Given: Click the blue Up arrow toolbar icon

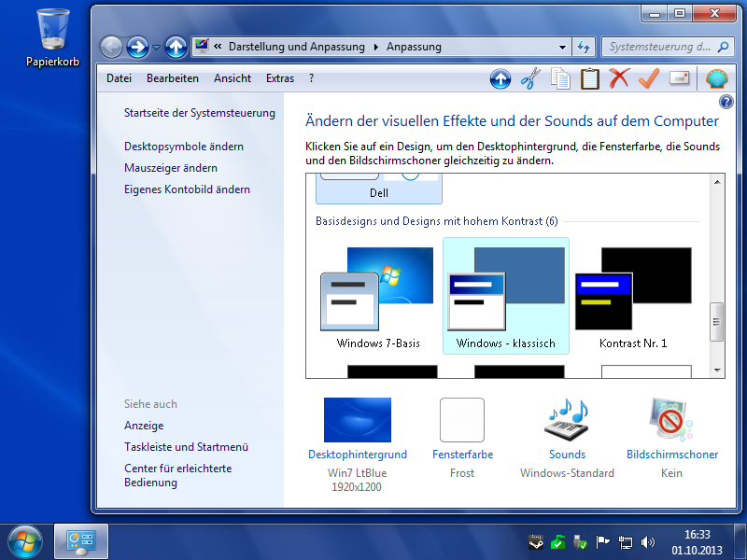Looking at the screenshot, I should (x=500, y=78).
